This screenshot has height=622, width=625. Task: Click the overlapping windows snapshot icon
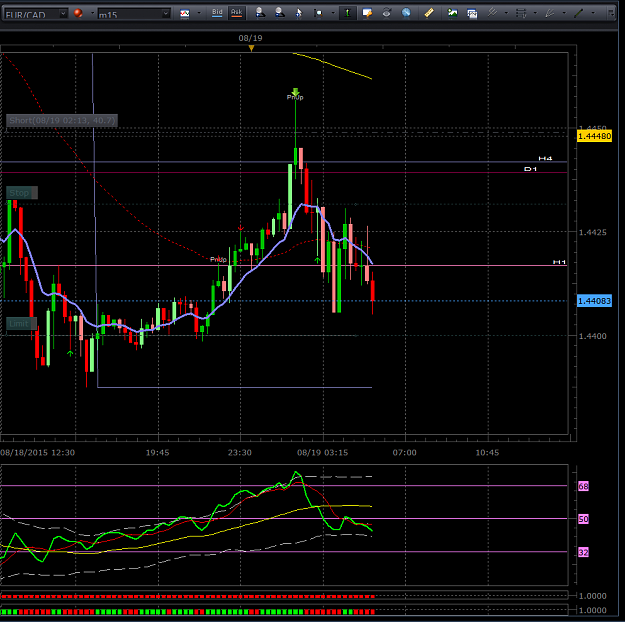pyautogui.click(x=472, y=14)
